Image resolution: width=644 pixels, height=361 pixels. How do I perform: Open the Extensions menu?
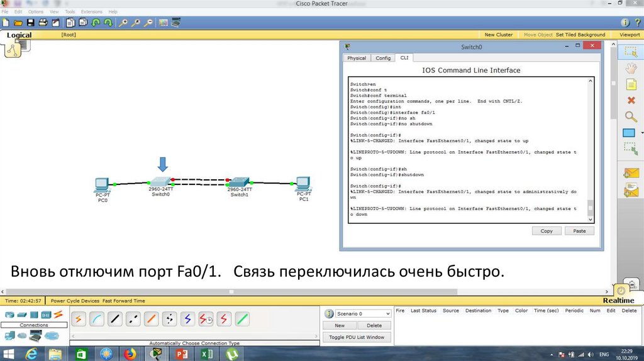tap(92, 12)
